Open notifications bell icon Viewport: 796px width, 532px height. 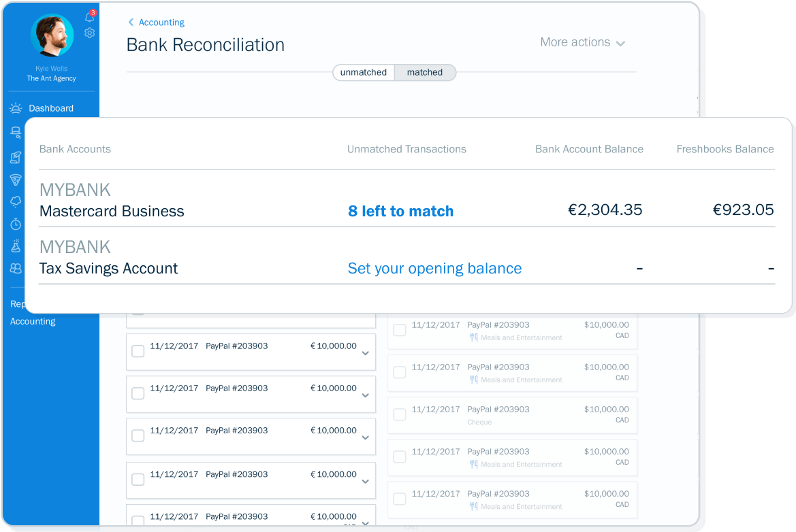tap(89, 17)
